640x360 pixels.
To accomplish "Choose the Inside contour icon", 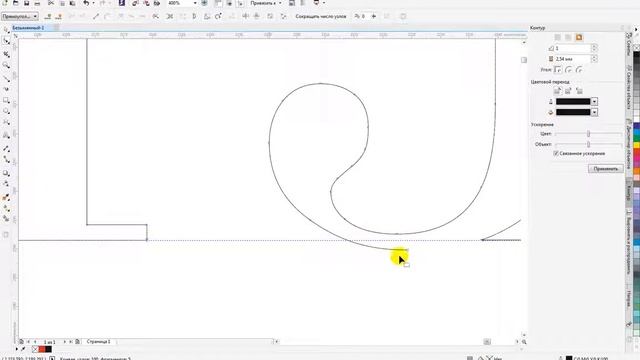I will click(x=568, y=38).
